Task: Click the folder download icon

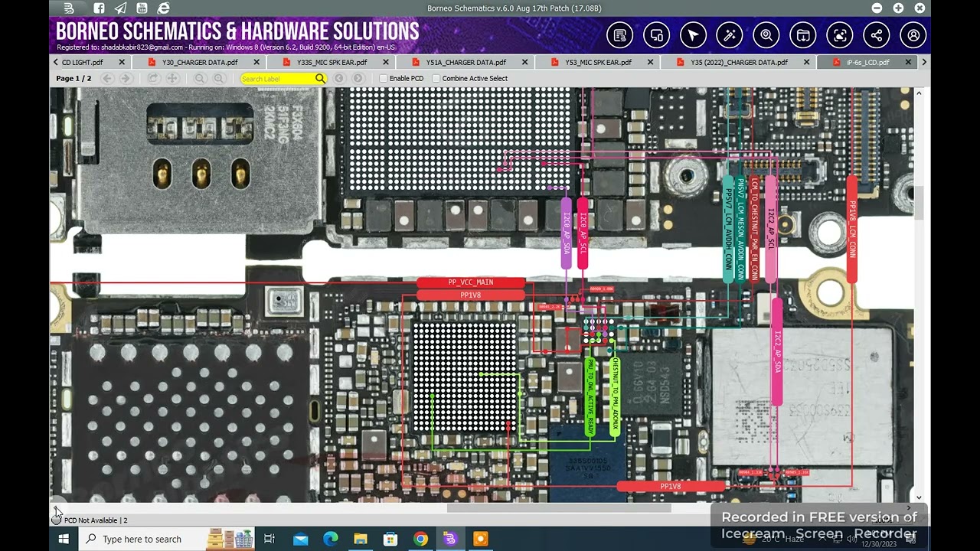Action: [x=803, y=35]
